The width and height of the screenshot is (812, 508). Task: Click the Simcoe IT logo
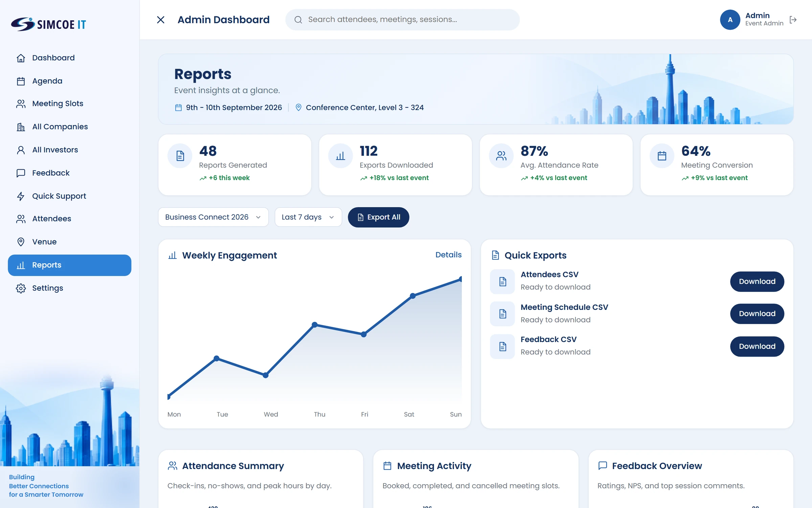coord(48,24)
